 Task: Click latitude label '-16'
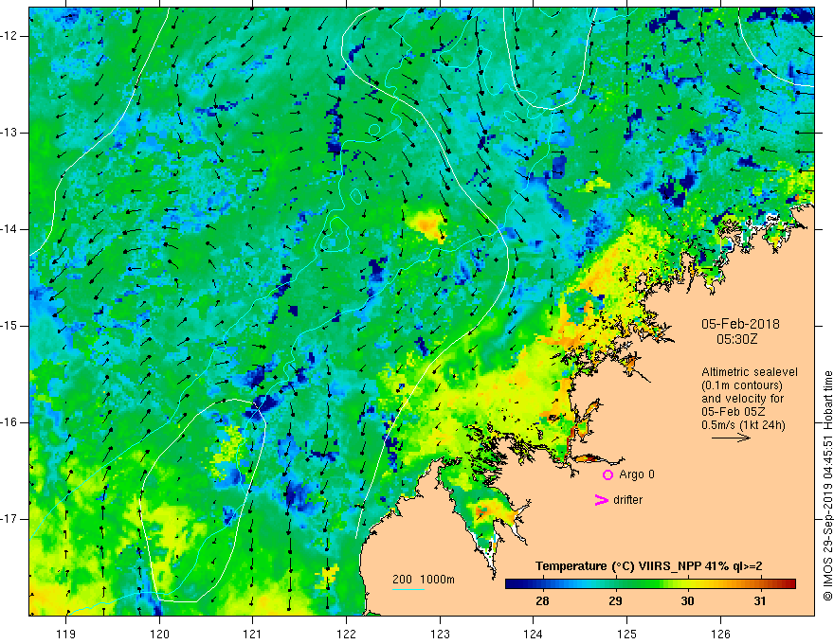coord(9,422)
